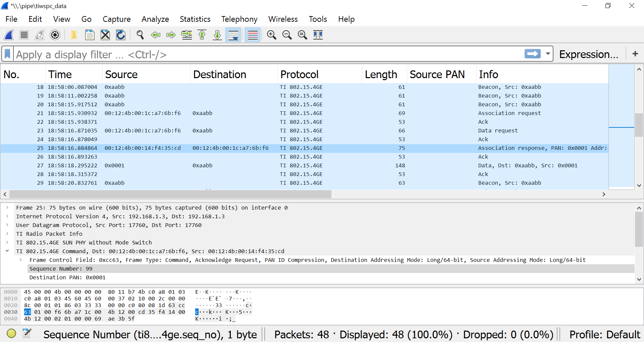Expand the Frame Control Field tree item
Image resolution: width=644 pixels, height=342 pixels.
click(21, 260)
